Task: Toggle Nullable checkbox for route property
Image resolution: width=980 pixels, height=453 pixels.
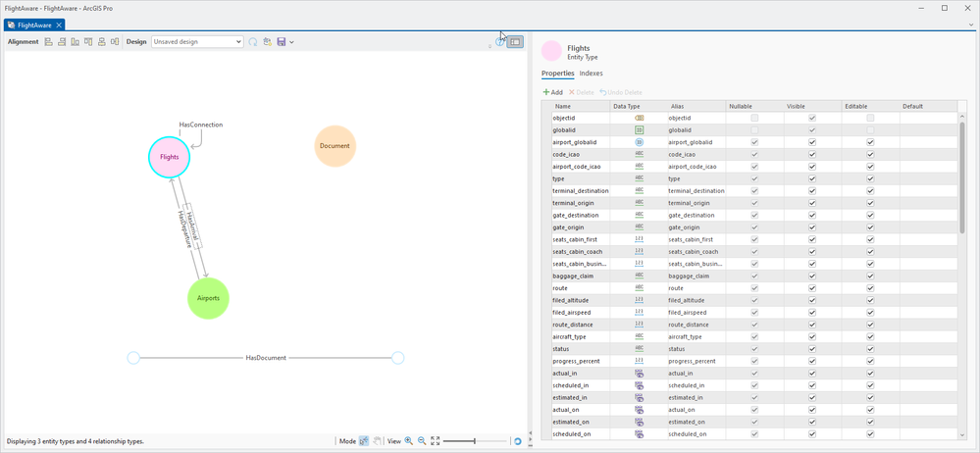Action: click(754, 288)
